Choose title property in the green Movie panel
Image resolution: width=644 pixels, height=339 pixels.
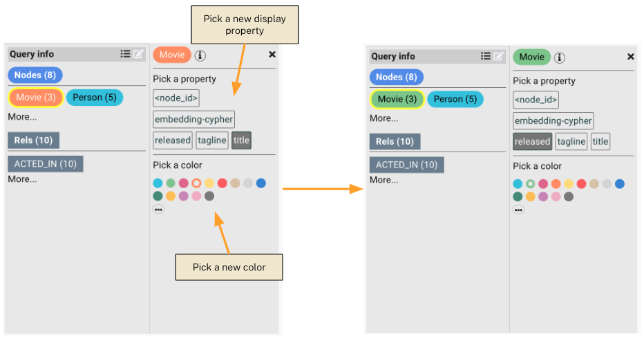[600, 142]
